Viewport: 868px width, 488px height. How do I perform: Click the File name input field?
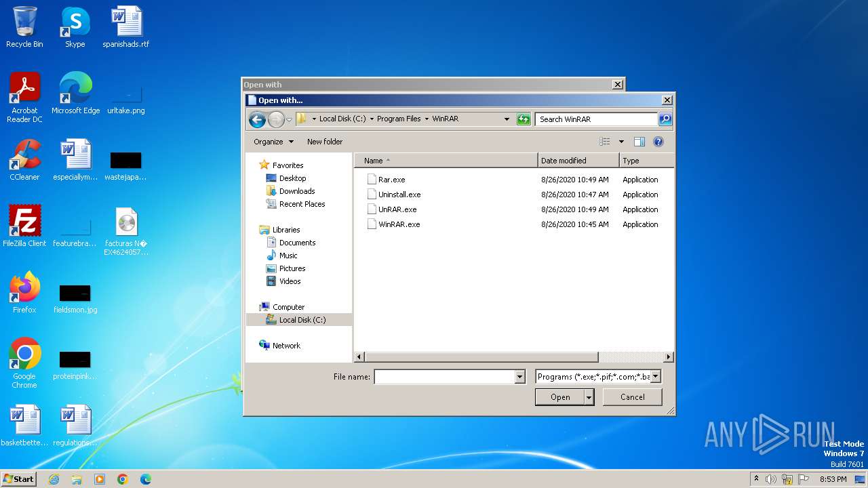[x=445, y=377]
